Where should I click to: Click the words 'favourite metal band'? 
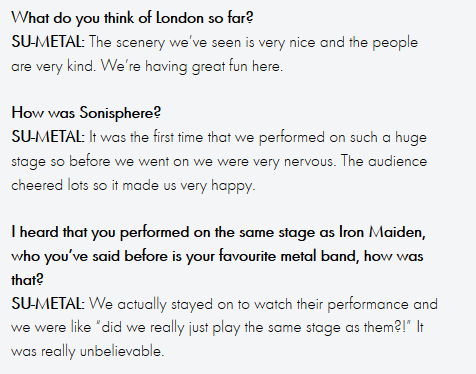(289, 256)
